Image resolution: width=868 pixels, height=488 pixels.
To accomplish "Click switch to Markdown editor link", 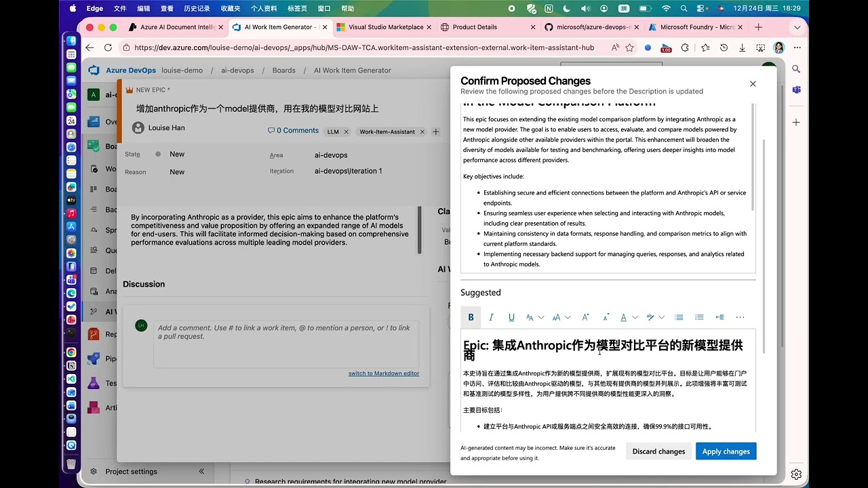I will point(384,373).
